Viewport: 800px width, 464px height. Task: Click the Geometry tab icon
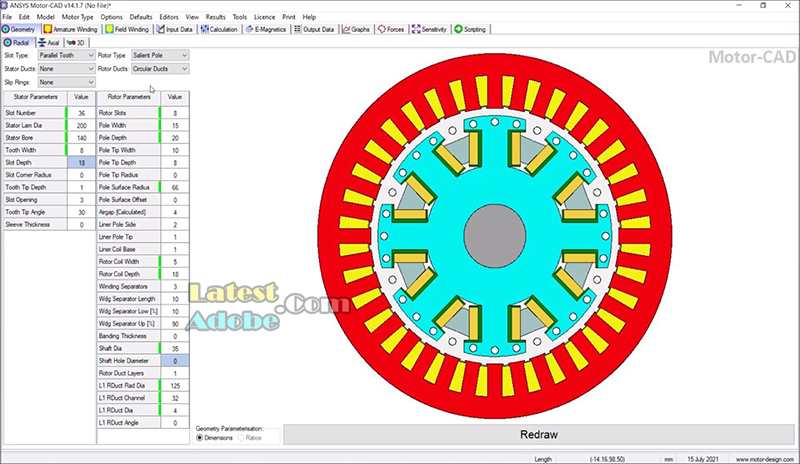[x=6, y=29]
